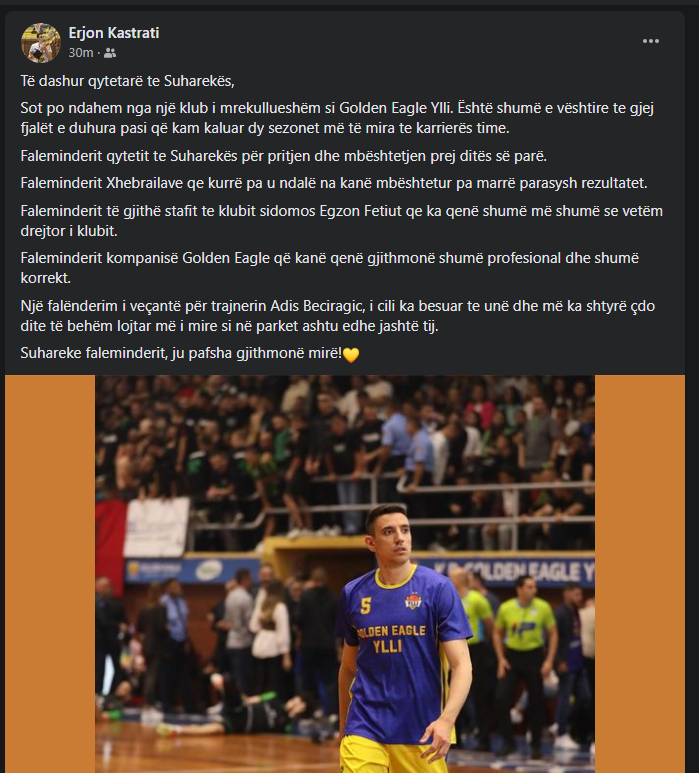This screenshot has height=773, width=699.
Task: Open Erjon Kastrati's profile name link
Action: (114, 33)
